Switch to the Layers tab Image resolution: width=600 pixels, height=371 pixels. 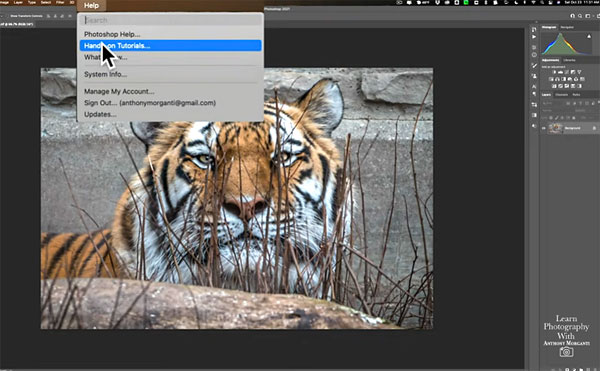click(x=546, y=95)
